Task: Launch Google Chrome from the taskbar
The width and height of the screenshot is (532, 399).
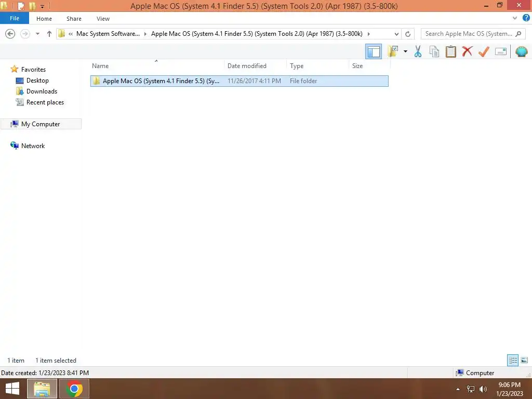Action: pyautogui.click(x=74, y=389)
